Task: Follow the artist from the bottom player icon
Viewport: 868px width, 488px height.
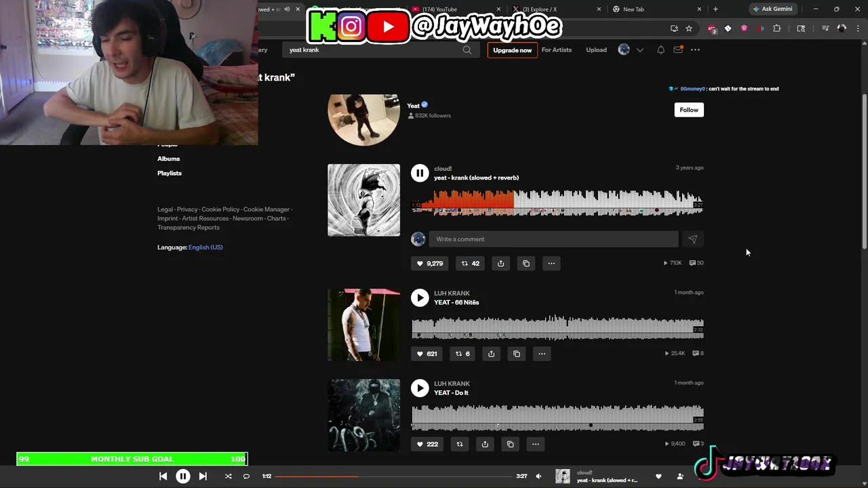Action: [680, 476]
